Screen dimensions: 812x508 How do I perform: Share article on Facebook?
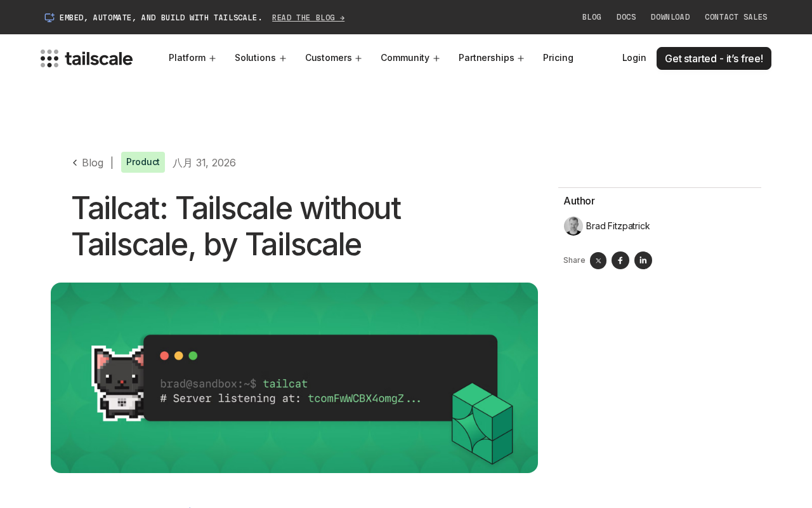[x=620, y=260]
